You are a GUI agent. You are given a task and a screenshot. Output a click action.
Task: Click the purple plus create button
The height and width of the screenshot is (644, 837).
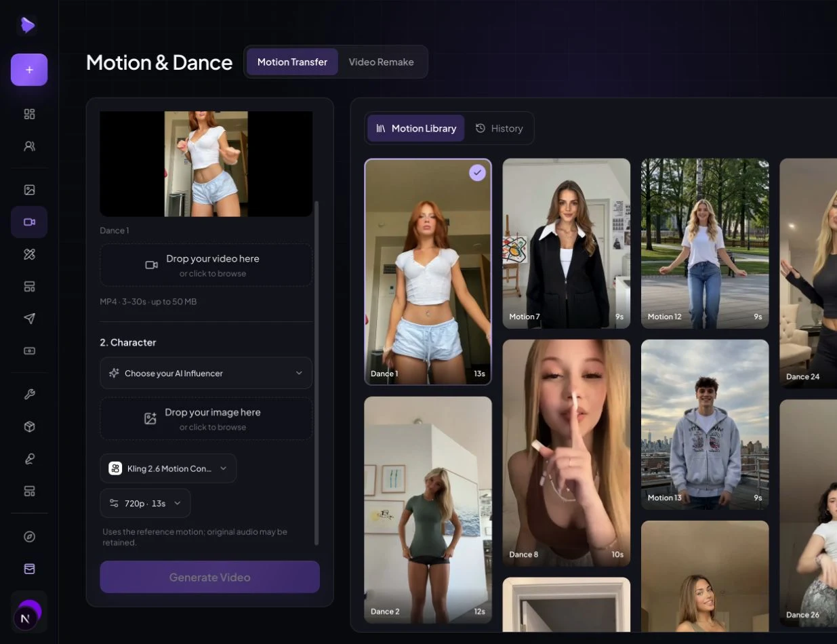pyautogui.click(x=29, y=70)
